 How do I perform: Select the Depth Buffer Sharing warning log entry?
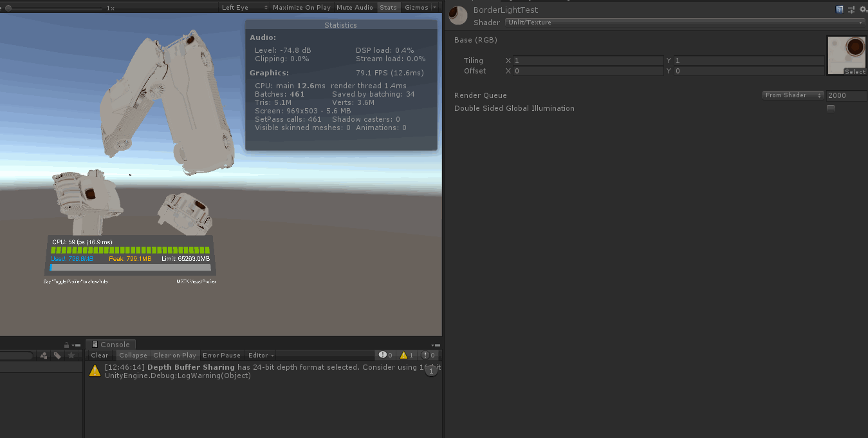pyautogui.click(x=263, y=371)
